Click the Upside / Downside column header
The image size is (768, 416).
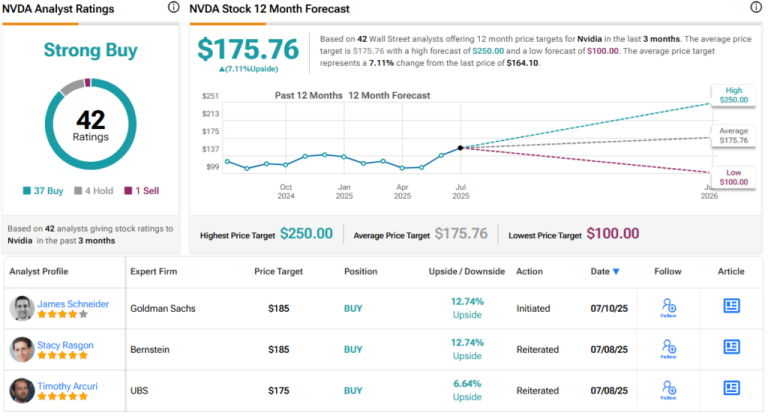tap(467, 271)
